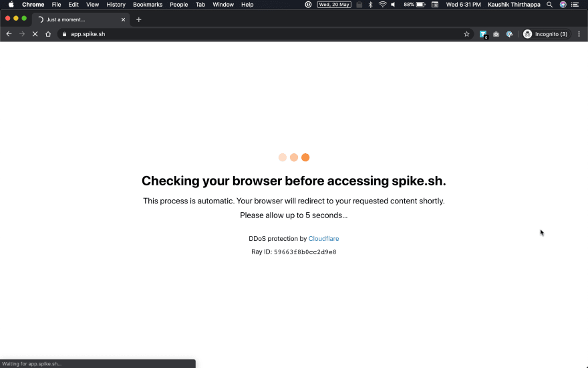Viewport: 588px width, 368px height.
Task: Select the 'Just a moment...' tab
Action: point(81,19)
